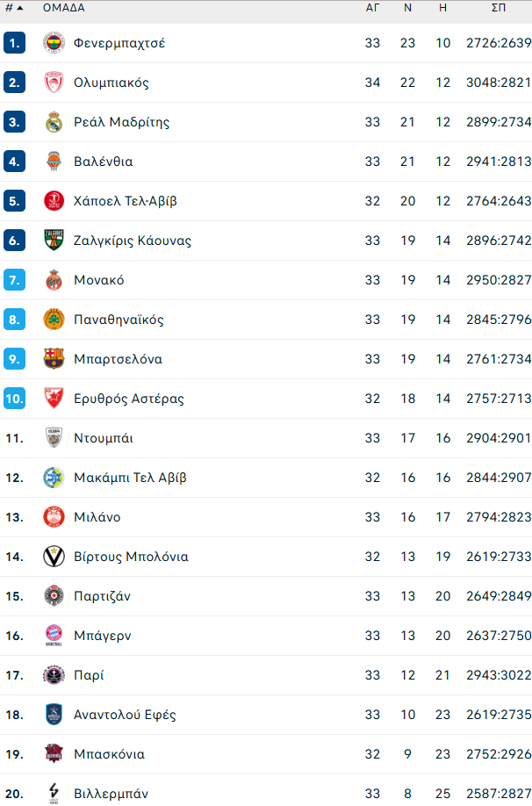Sort by the ΑΓ games column header
This screenshot has height=806, width=532.
pyautogui.click(x=372, y=8)
